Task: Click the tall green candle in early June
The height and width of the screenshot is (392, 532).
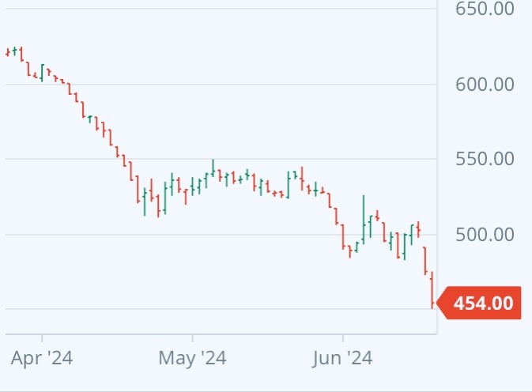Action: tap(364, 217)
